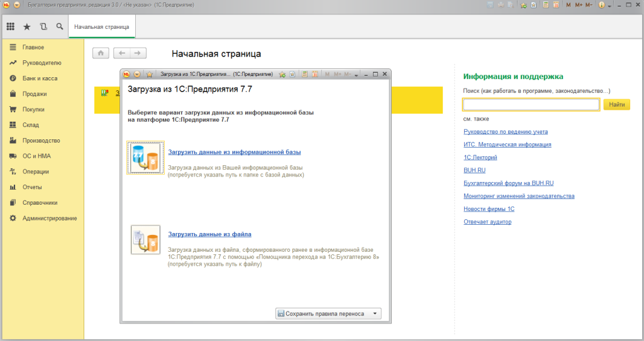Image resolution: width=644 pixels, height=341 pixels.
Task: Open ИТС. Методическая информация link
Action: coord(508,144)
